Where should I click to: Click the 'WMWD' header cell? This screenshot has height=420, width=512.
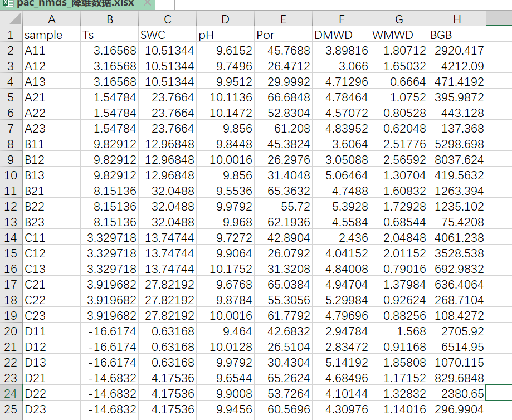coord(399,35)
